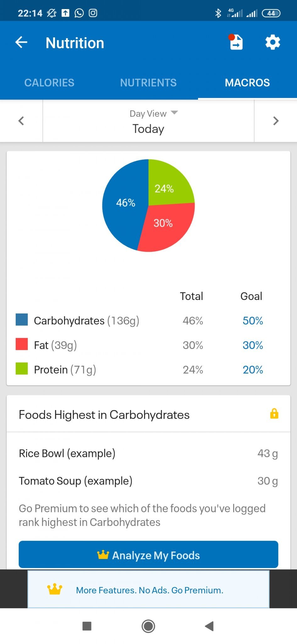Viewport: 297px width, 644px height.
Task: Tap the back arrow in the Nutrition header
Action: [21, 42]
